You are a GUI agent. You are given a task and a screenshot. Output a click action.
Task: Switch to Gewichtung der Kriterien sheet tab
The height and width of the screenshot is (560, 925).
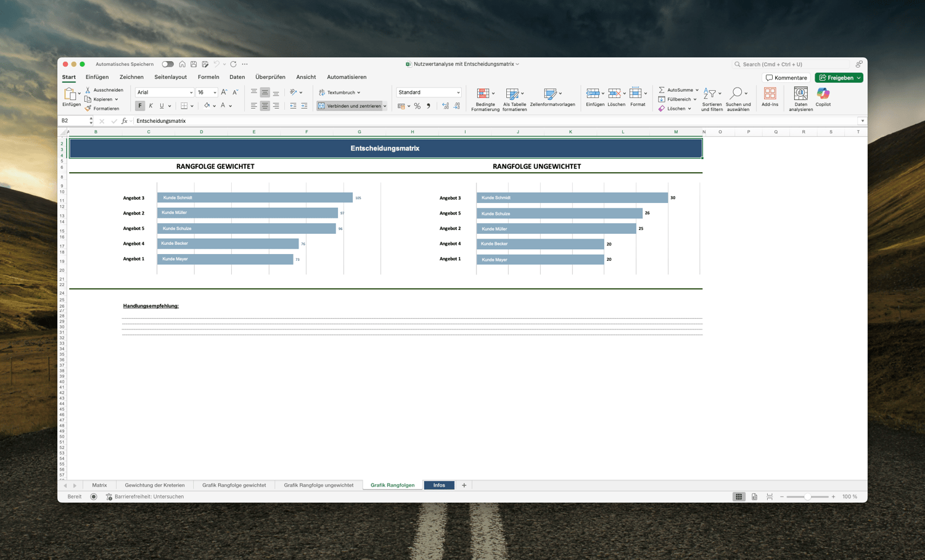click(x=155, y=485)
